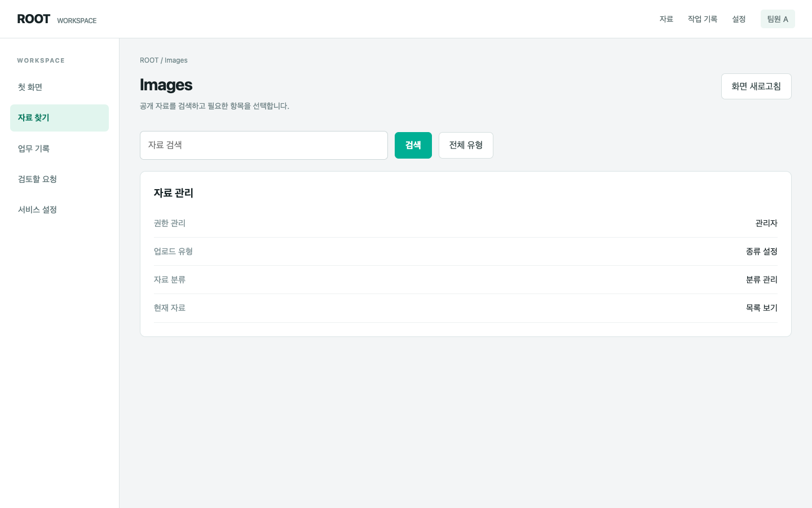Click the green 검색 button
Screen dimensions: 812x508
[413, 145]
